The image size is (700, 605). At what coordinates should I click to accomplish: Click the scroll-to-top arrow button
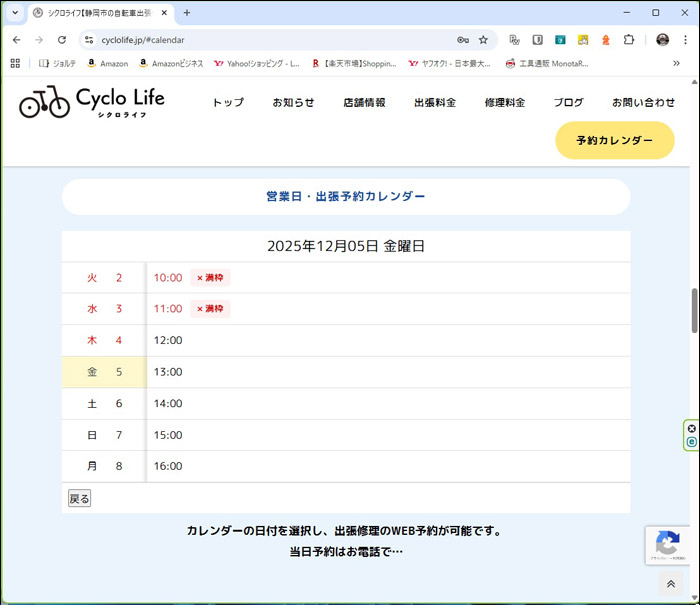[670, 584]
